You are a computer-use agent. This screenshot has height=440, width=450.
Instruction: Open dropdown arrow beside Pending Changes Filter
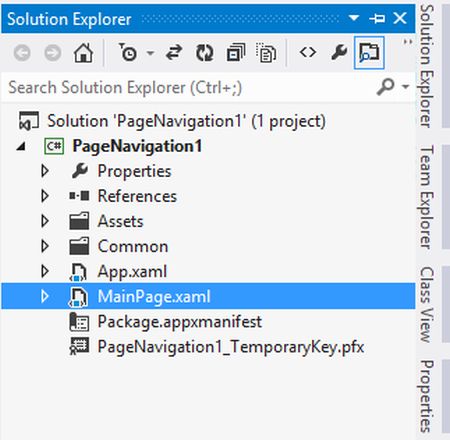pos(150,53)
